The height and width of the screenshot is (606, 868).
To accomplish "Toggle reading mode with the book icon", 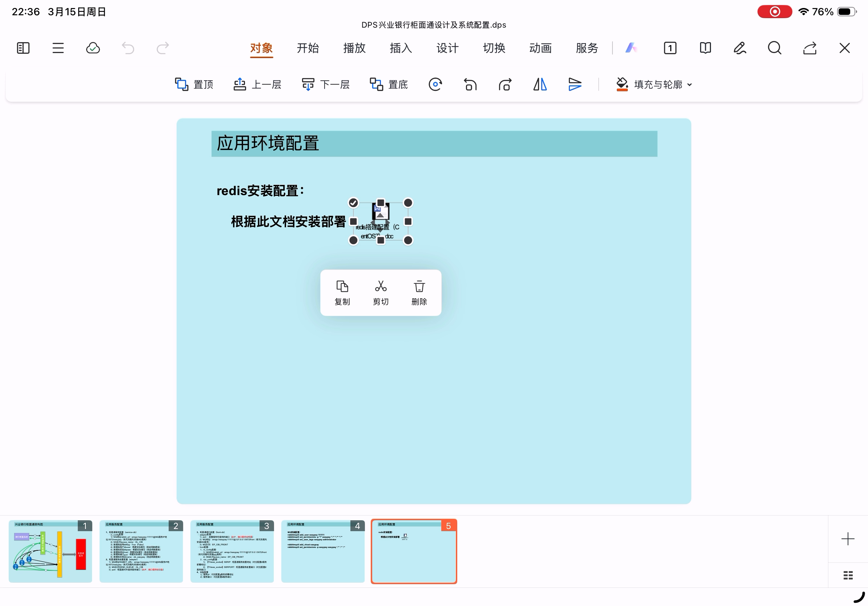I will 705,48.
